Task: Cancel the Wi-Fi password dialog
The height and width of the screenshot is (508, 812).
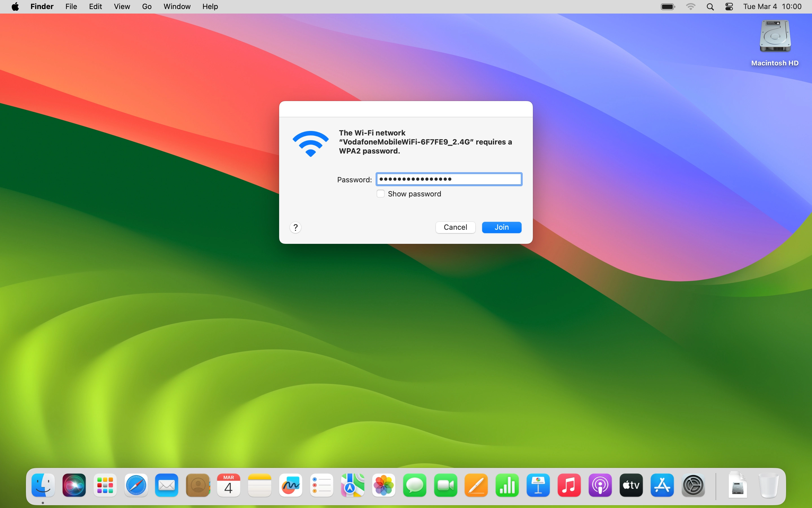Action: (x=455, y=227)
